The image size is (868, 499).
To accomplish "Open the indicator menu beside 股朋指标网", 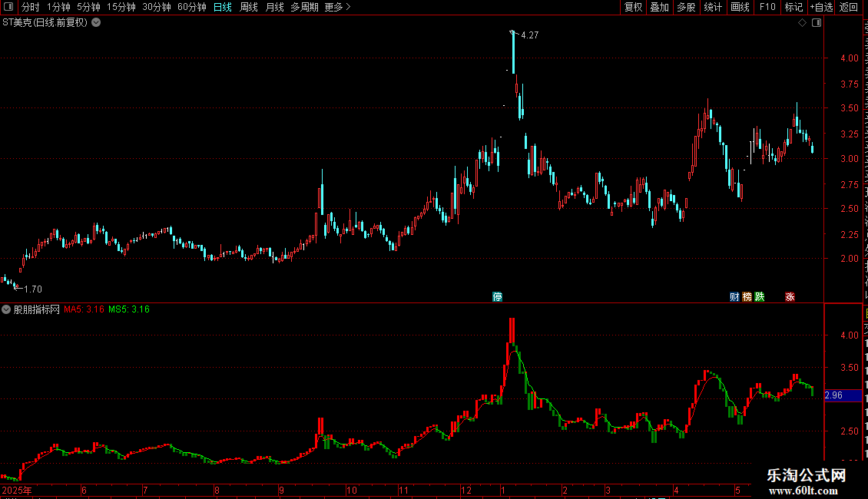I will pos(6,310).
